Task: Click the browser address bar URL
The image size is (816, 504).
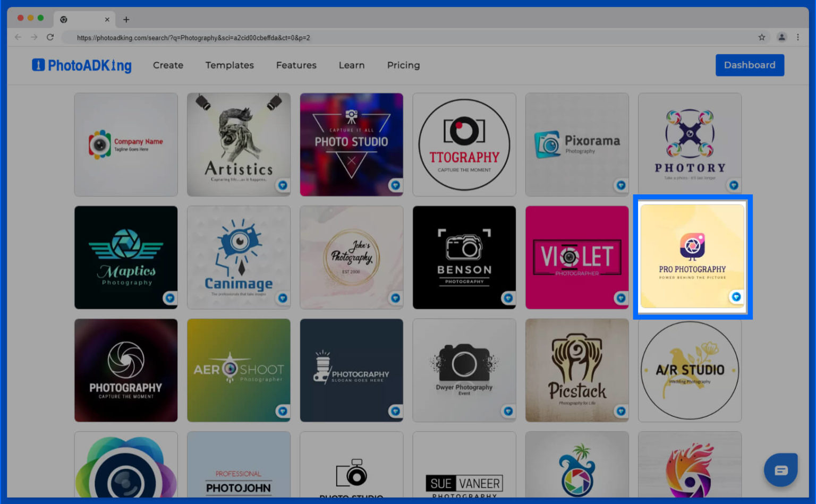Action: 193,38
